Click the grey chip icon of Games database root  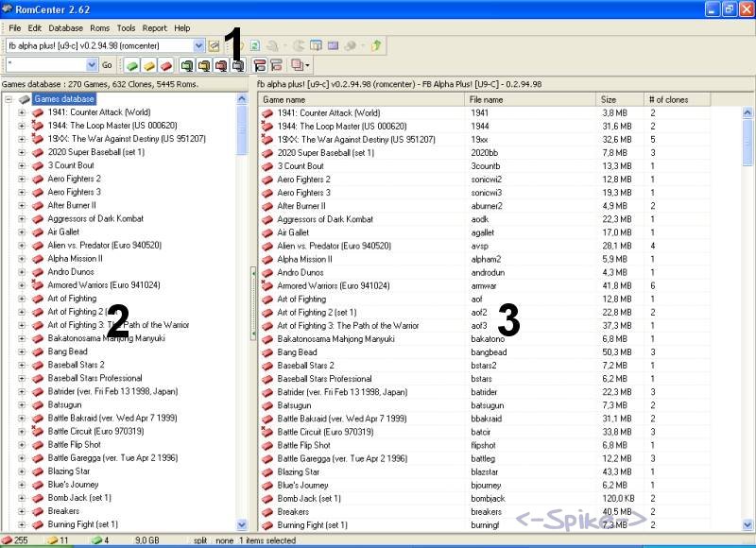pyautogui.click(x=25, y=99)
